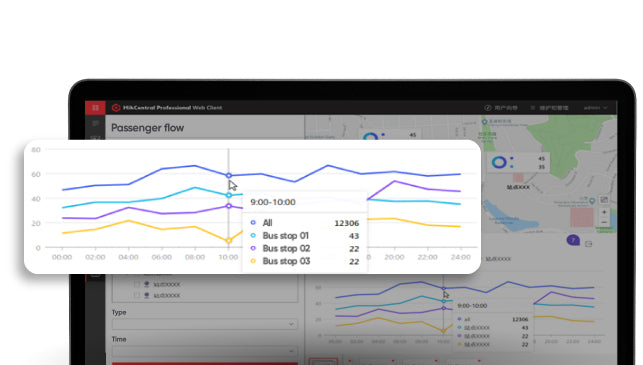Zoom out on the map
Viewport: 643px width, 365px height.
coord(604,222)
